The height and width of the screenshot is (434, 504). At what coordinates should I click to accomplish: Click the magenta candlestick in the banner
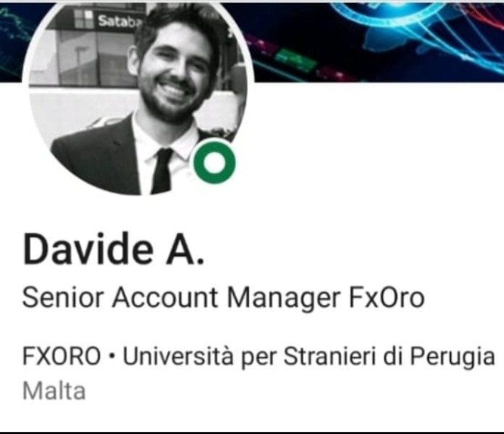tap(261, 45)
